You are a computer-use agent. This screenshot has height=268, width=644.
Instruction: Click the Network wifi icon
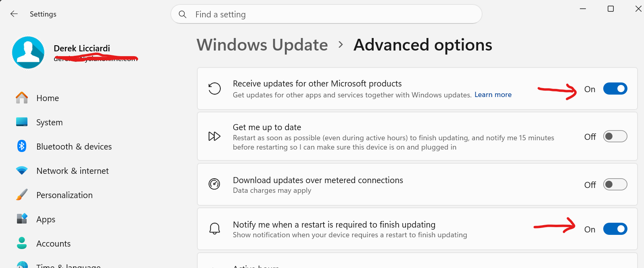(22, 171)
